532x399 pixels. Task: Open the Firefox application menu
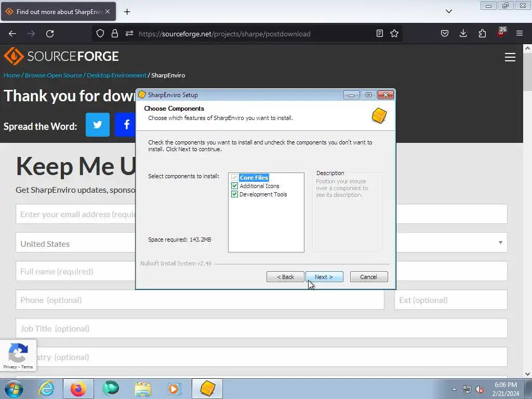[x=520, y=33]
